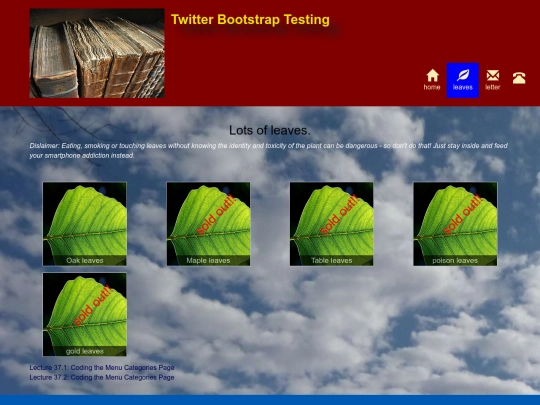Viewport: 540px width, 405px height.
Task: Open the poison leaves thumbnail
Action: [455, 224]
